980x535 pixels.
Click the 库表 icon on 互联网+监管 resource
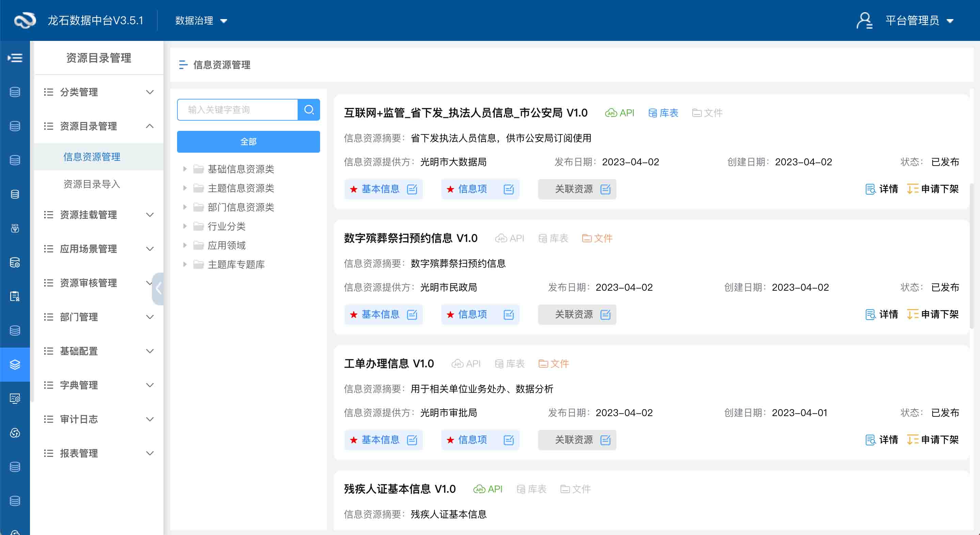(652, 112)
